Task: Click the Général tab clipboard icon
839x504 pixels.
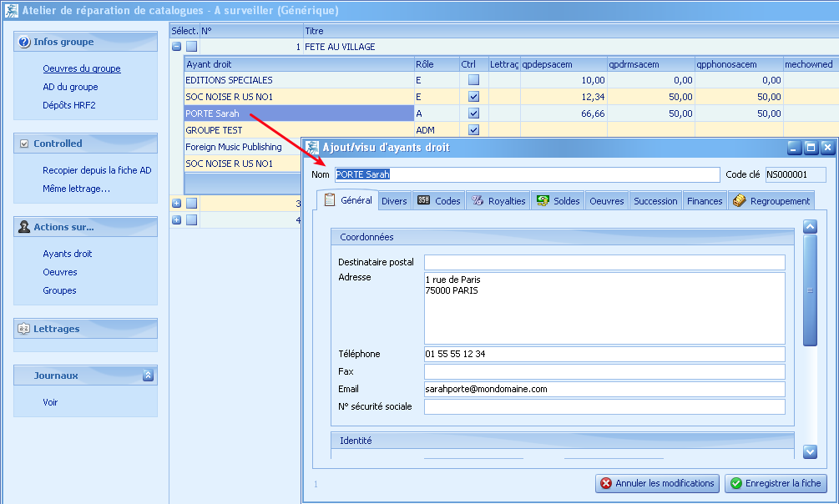Action: pos(330,199)
